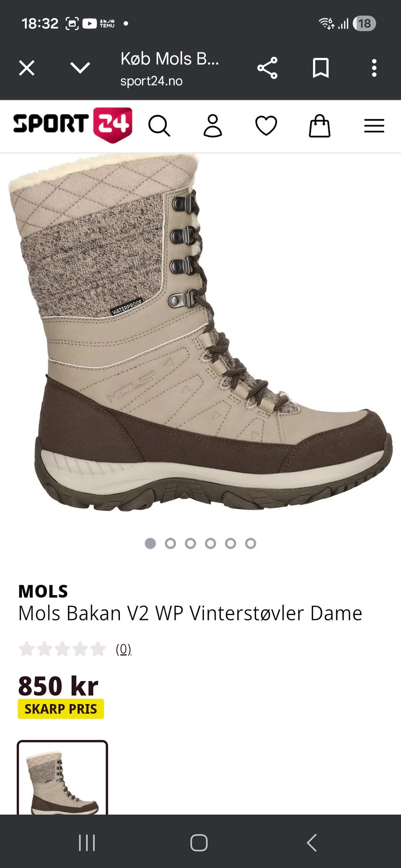The width and height of the screenshot is (401, 868).
Task: Open the shopping bag cart
Action: pyautogui.click(x=320, y=126)
